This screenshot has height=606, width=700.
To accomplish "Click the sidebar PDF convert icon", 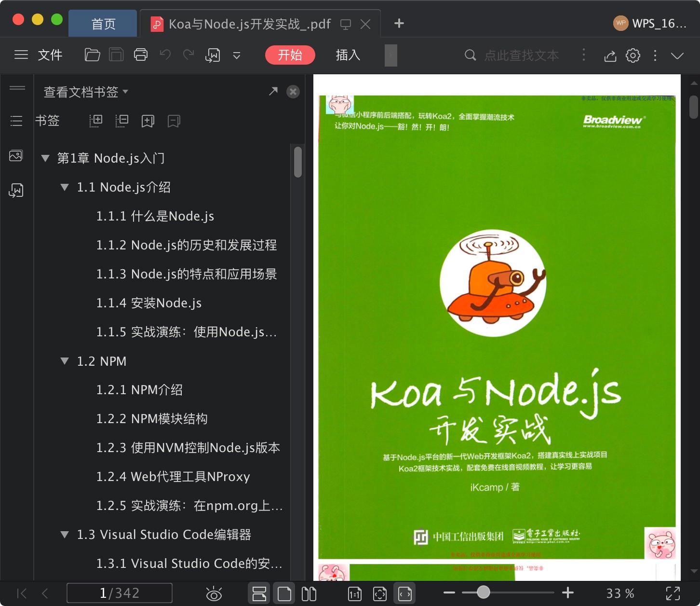I will (x=16, y=191).
